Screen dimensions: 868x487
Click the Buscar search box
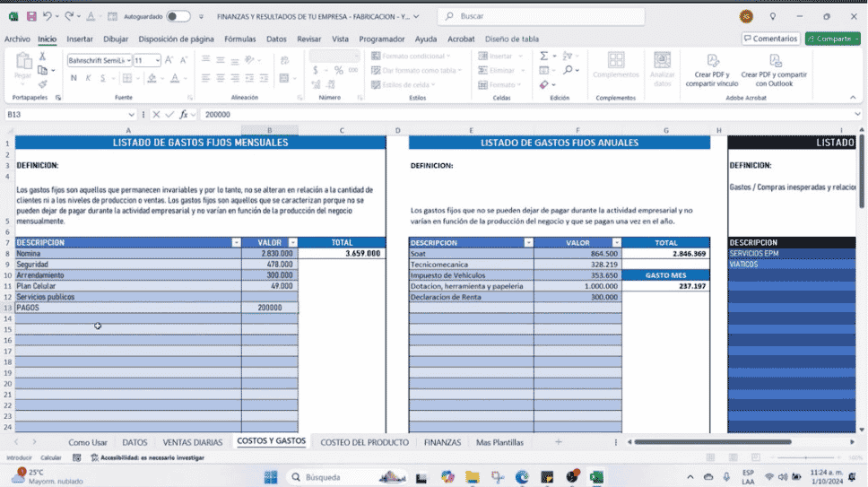[x=542, y=17]
